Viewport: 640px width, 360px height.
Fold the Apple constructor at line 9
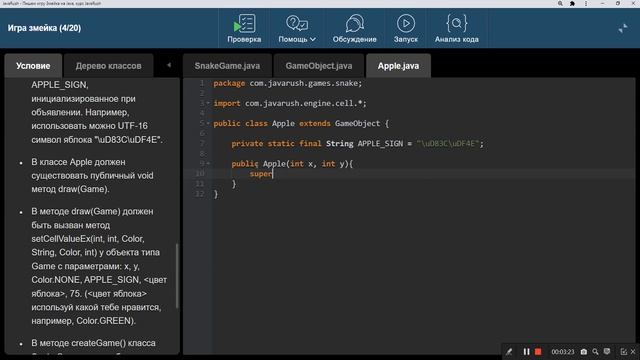(x=208, y=164)
